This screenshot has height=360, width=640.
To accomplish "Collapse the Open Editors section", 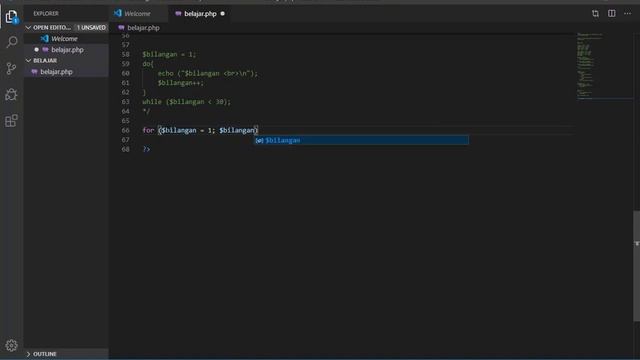I will [x=28, y=27].
